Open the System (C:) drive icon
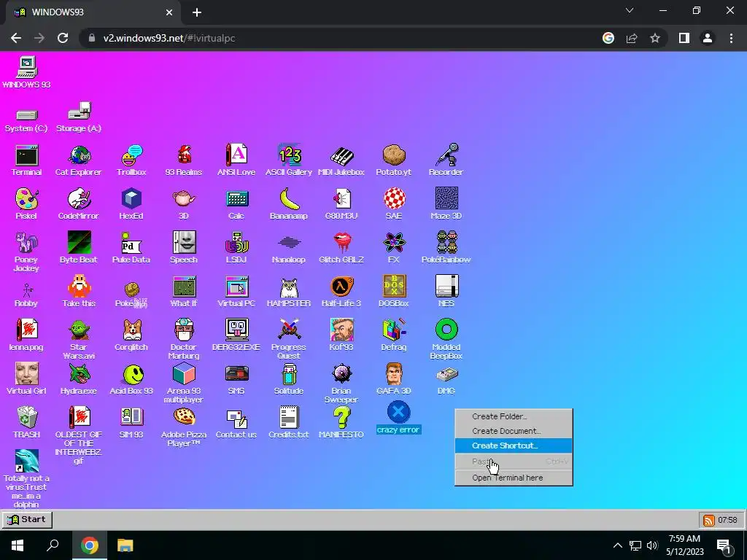The image size is (747, 560). coord(27,120)
